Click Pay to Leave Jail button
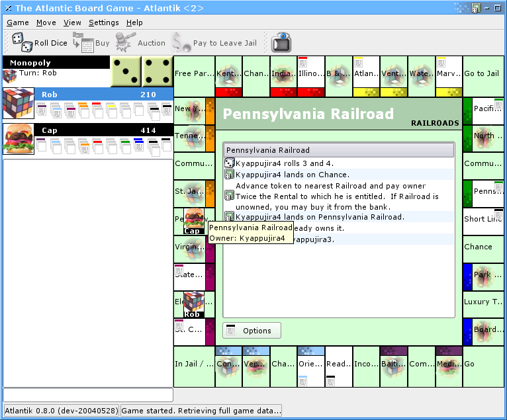Viewport: 507px width, 420px height. tap(214, 42)
